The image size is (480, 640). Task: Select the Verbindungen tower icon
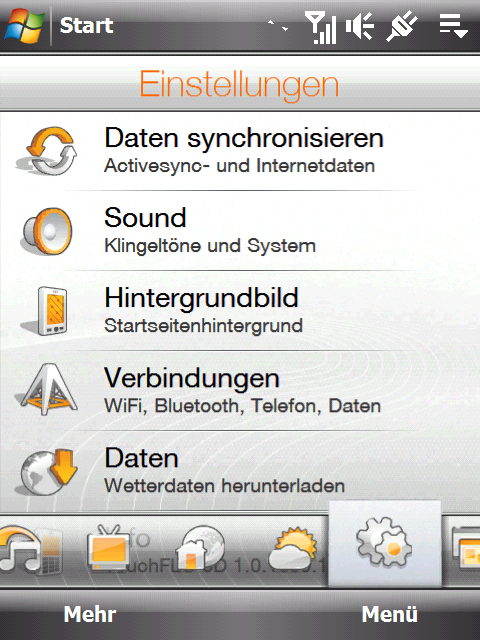coord(47,390)
